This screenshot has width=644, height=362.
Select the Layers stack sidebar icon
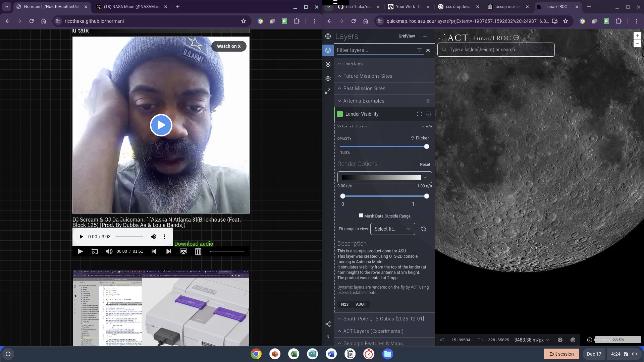(328, 50)
